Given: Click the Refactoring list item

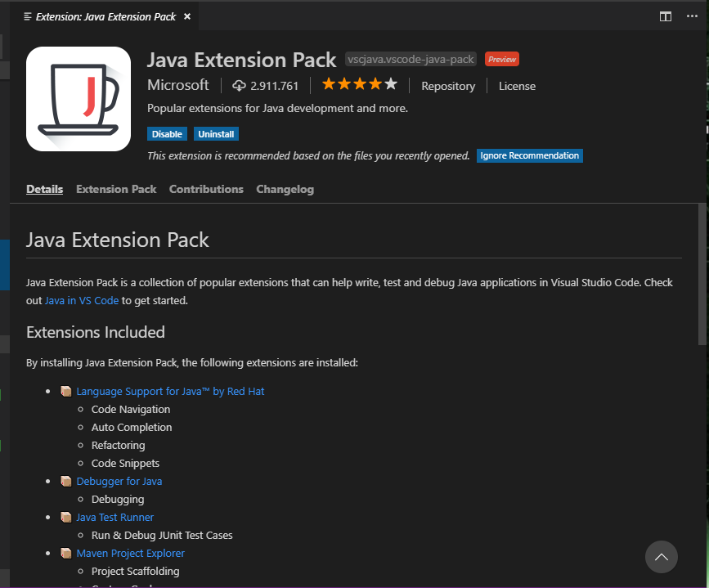Looking at the screenshot, I should pos(118,446).
